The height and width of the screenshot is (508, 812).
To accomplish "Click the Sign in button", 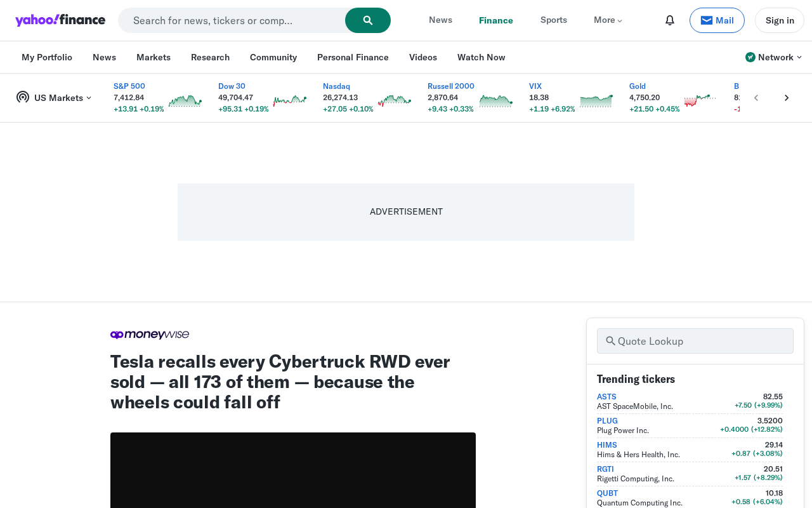I will click(x=780, y=20).
